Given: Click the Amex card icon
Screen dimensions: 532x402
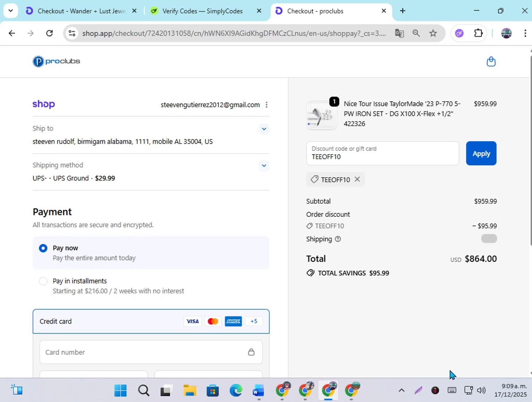Looking at the screenshot, I should point(233,321).
